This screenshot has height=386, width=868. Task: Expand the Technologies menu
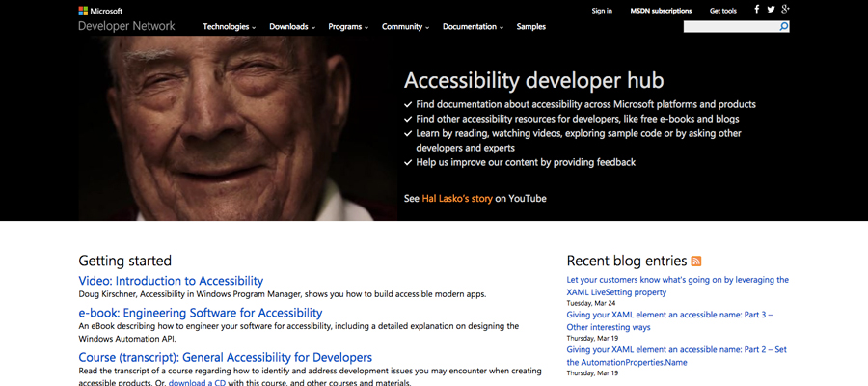(230, 27)
